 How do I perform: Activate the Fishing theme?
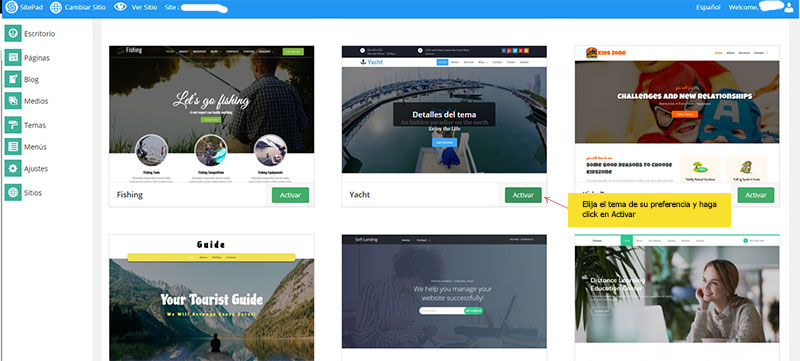coord(290,195)
